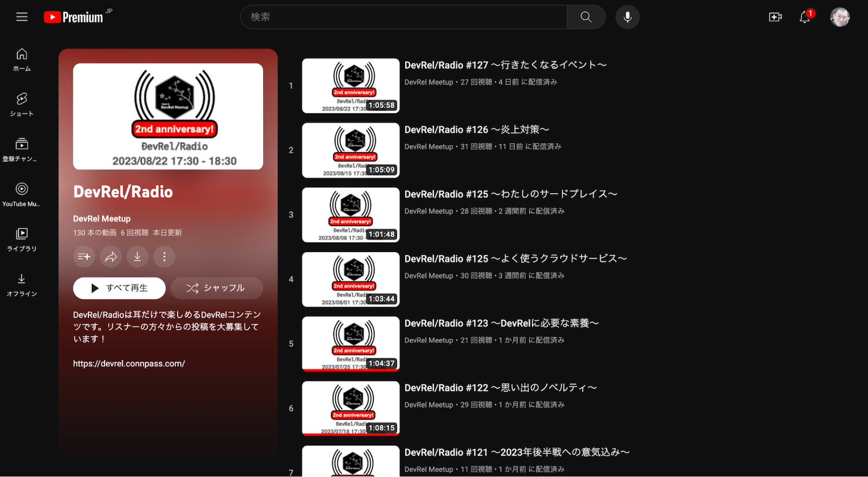Click the '130 本の動画' playlist video count
This screenshot has width=868, height=477.
click(x=95, y=232)
